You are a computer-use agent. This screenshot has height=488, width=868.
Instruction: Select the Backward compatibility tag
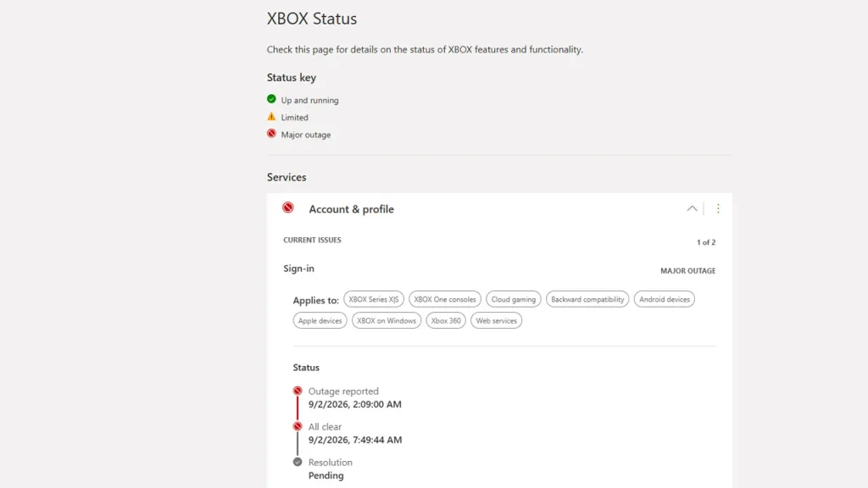(x=587, y=299)
